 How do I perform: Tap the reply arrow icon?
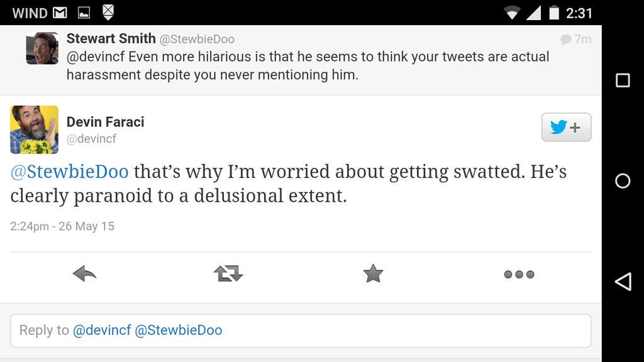coord(84,274)
